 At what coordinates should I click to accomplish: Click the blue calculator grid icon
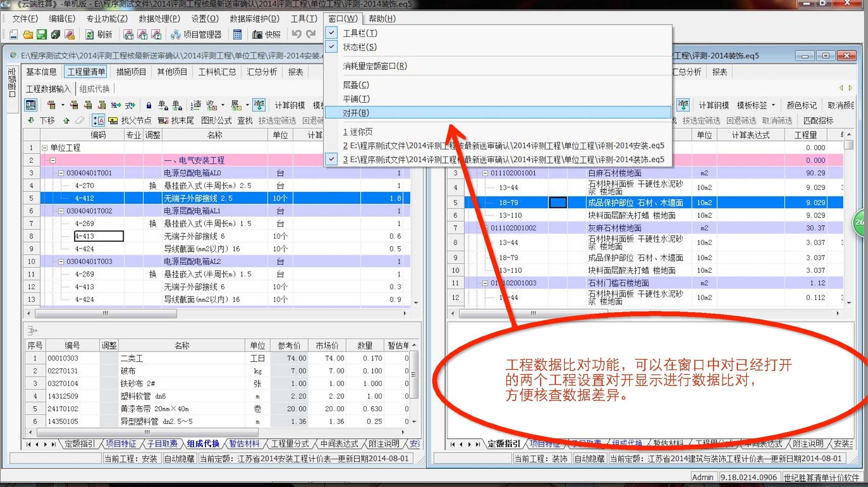point(237,35)
